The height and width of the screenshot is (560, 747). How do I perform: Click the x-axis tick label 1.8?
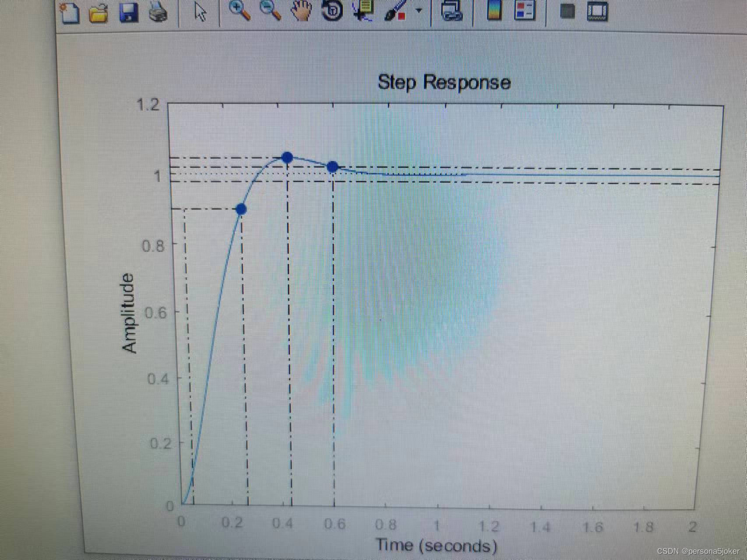643,527
